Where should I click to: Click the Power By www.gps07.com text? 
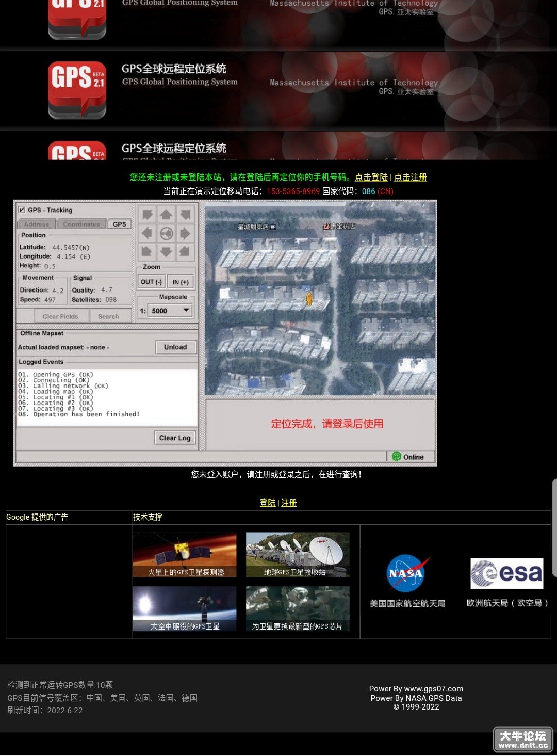point(416,689)
